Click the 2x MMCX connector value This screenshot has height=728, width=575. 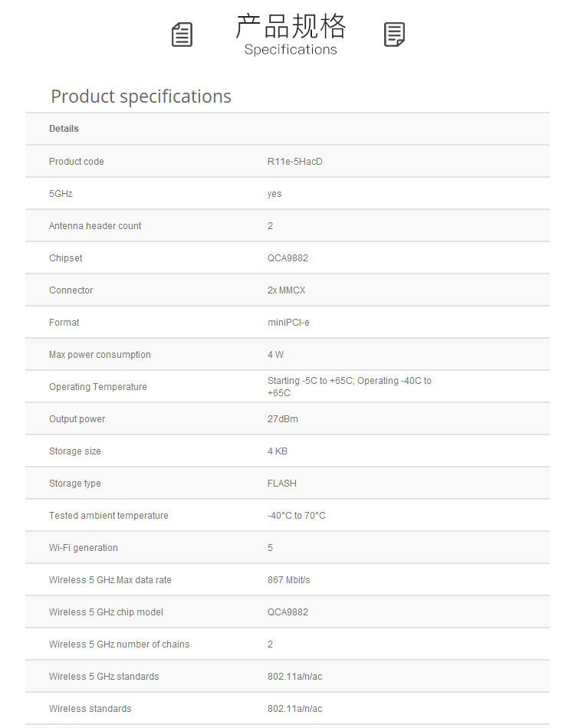coord(287,290)
